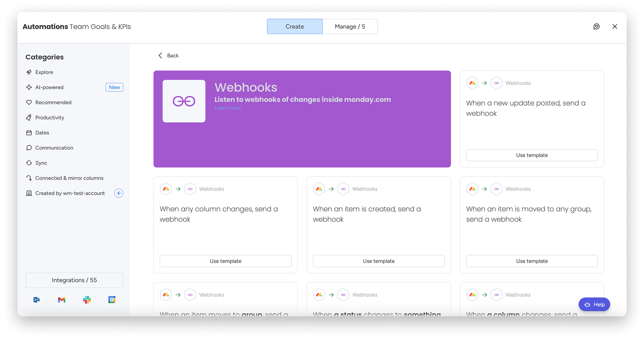Image resolution: width=644 pixels, height=339 pixels.
Task: Open the Outlook integration icon
Action: 37,299
